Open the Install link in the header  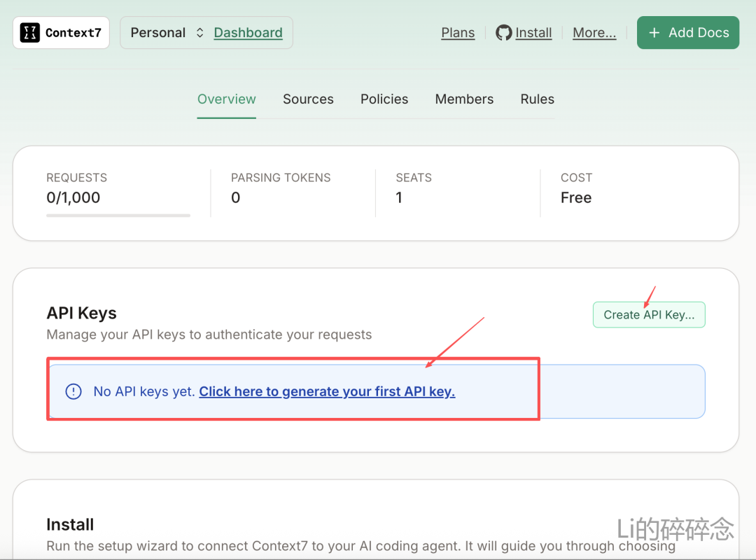(533, 33)
